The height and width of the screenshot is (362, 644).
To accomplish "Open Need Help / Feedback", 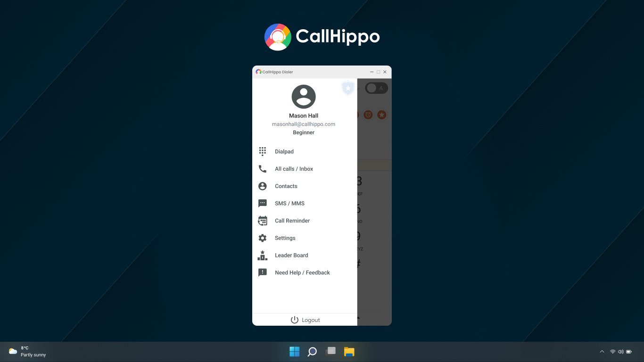I will pos(302,272).
